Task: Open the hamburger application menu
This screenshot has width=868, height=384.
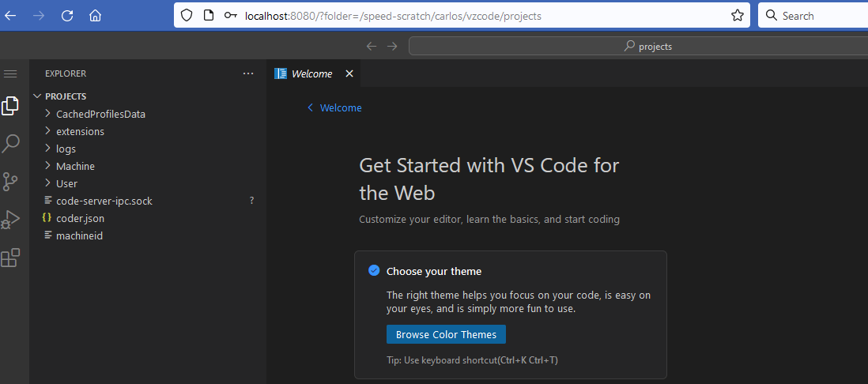Action: [x=10, y=73]
